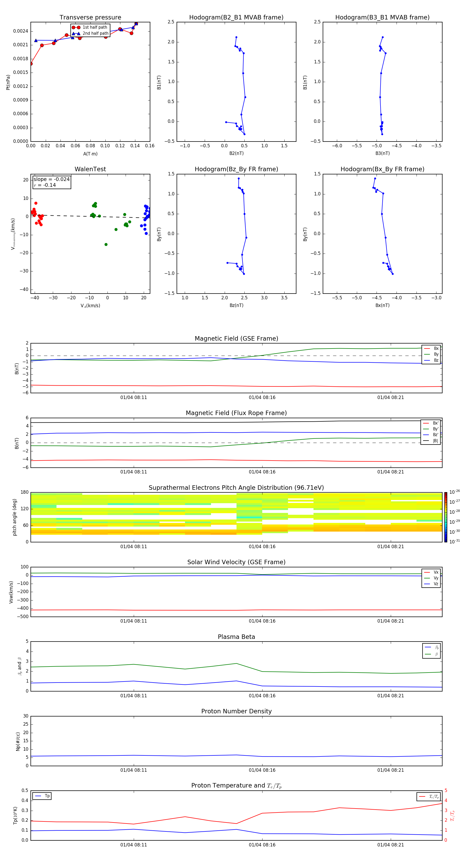The image size is (473, 868).
Task: Click Bx' in flux rope legend
Action: pos(431,423)
